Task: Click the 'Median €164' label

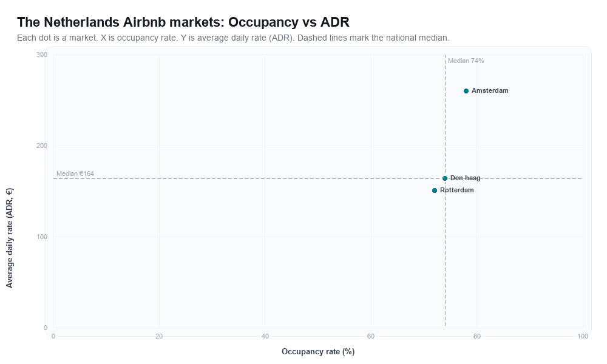Action: tap(75, 174)
